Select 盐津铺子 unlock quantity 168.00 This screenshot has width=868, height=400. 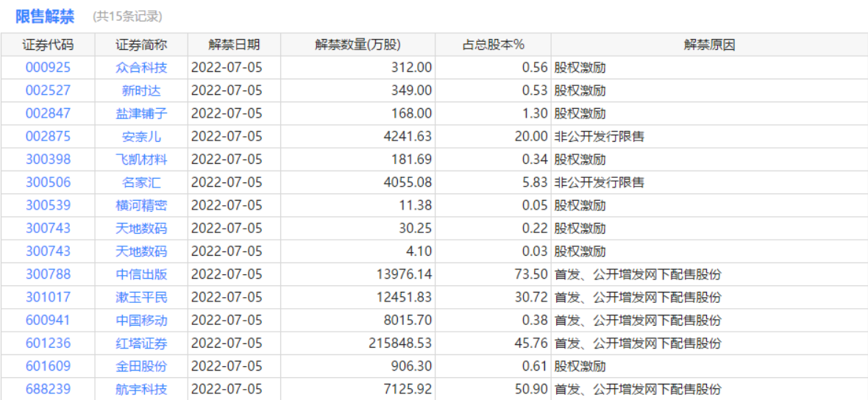pyautogui.click(x=410, y=114)
